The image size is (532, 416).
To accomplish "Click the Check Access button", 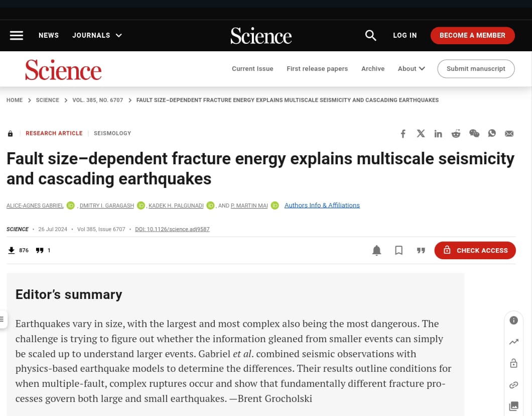I will [x=475, y=250].
